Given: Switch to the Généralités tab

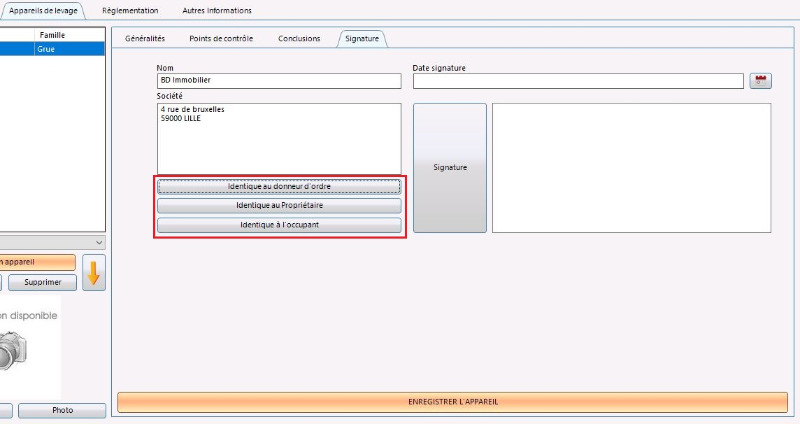Looking at the screenshot, I should (145, 38).
